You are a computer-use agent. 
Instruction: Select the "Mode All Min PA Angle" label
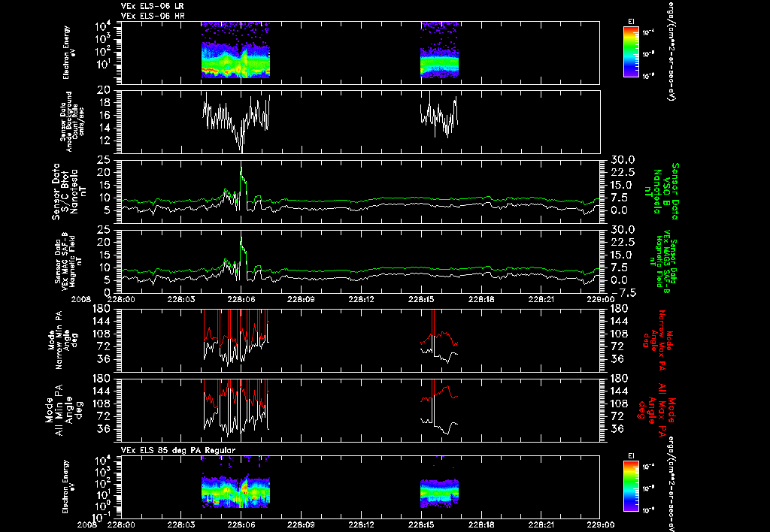pyautogui.click(x=65, y=410)
